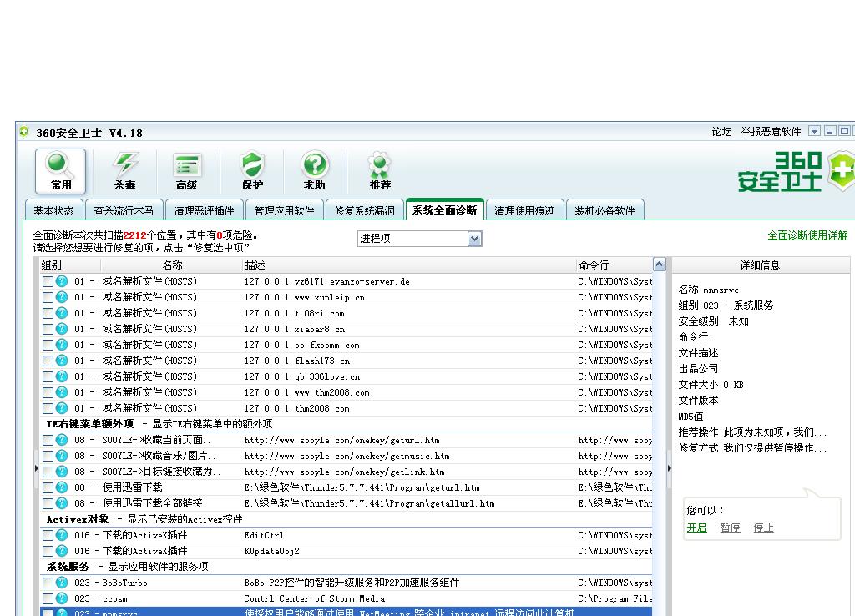The height and width of the screenshot is (616, 855).
Task: Open the 管理应用软件 tab
Action: coord(284,210)
